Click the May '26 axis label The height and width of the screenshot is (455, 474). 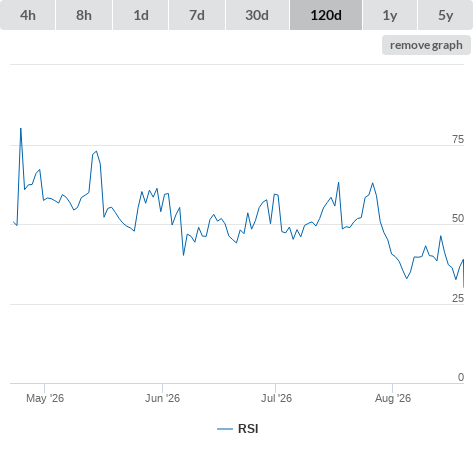(45, 398)
